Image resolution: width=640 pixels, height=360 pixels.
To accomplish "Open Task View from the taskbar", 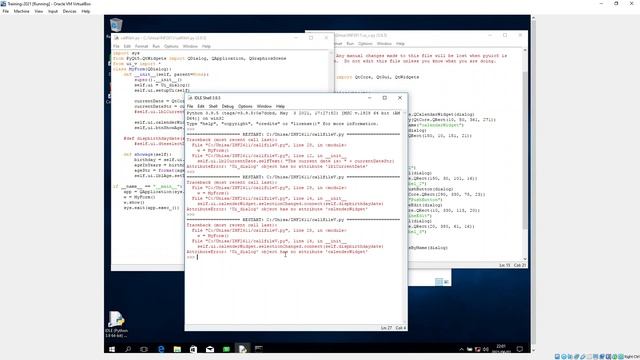I will point(144,349).
